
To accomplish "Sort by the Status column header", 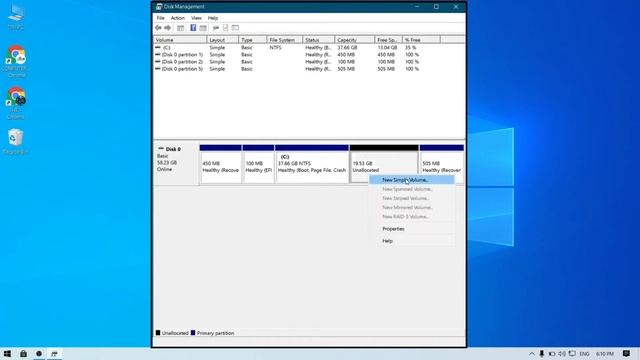I will tap(318, 40).
